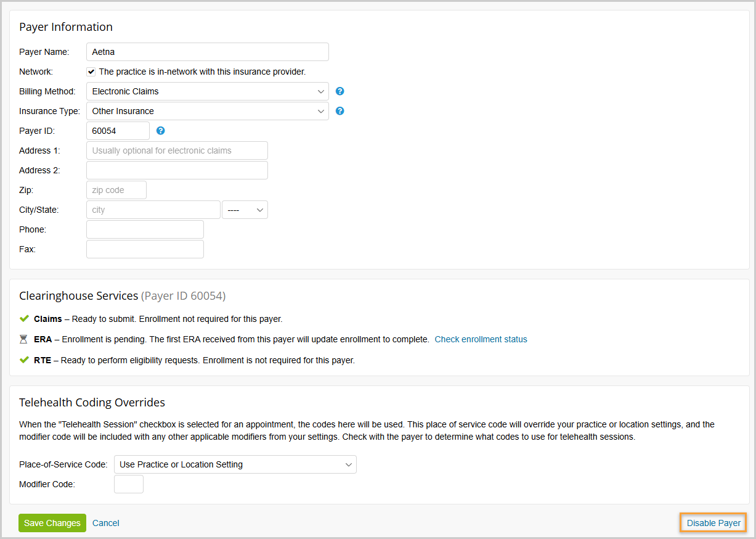Open the Place-of-Service Code dropdown

[x=235, y=464]
